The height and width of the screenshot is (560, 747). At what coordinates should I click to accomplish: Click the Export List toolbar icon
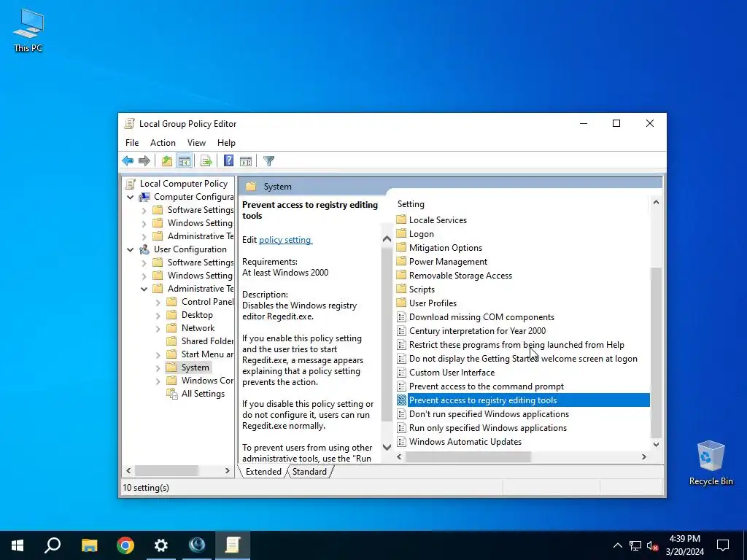tap(206, 161)
